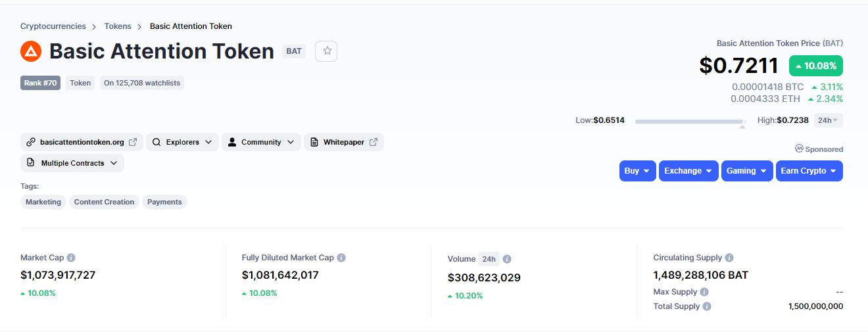Click the High $0.7238 text
Screen dimensions: 868x332
pyautogui.click(x=783, y=120)
